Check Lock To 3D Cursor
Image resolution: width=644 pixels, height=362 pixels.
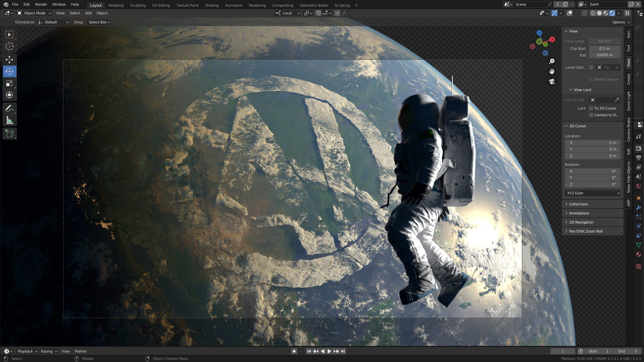591,108
